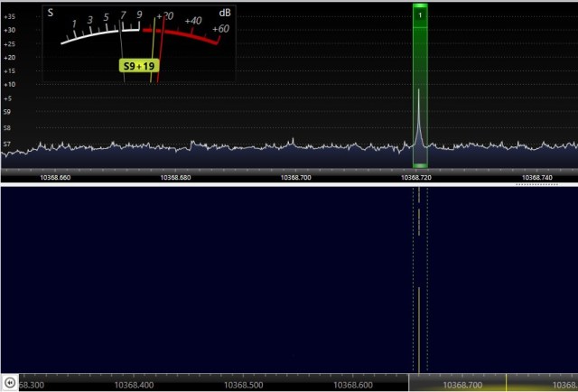The height and width of the screenshot is (392, 578).
Task: Click the circular arrow icon at bottom-left
Action: tap(10, 383)
